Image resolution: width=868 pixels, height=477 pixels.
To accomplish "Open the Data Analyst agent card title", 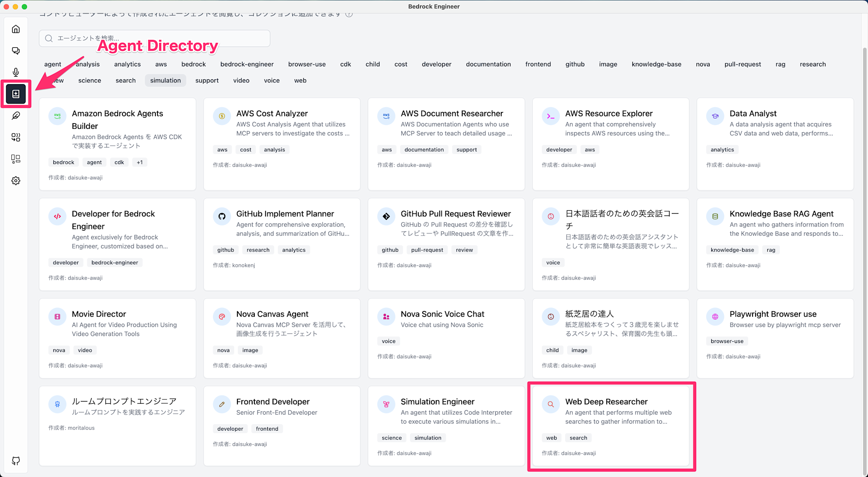I will click(x=753, y=113).
